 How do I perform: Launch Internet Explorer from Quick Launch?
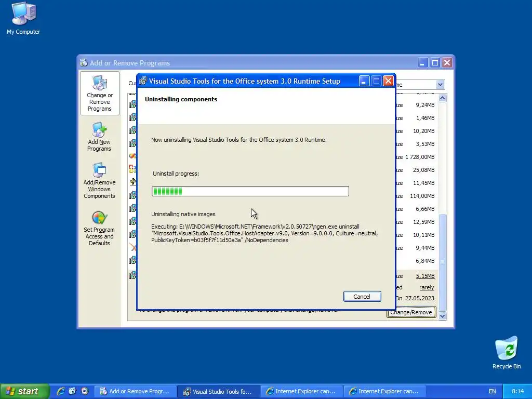pyautogui.click(x=61, y=391)
